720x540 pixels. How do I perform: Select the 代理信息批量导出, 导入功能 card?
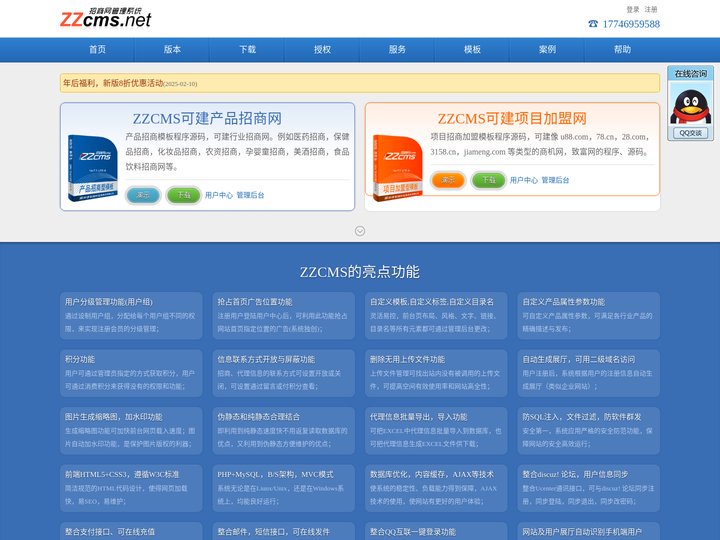pyautogui.click(x=436, y=430)
